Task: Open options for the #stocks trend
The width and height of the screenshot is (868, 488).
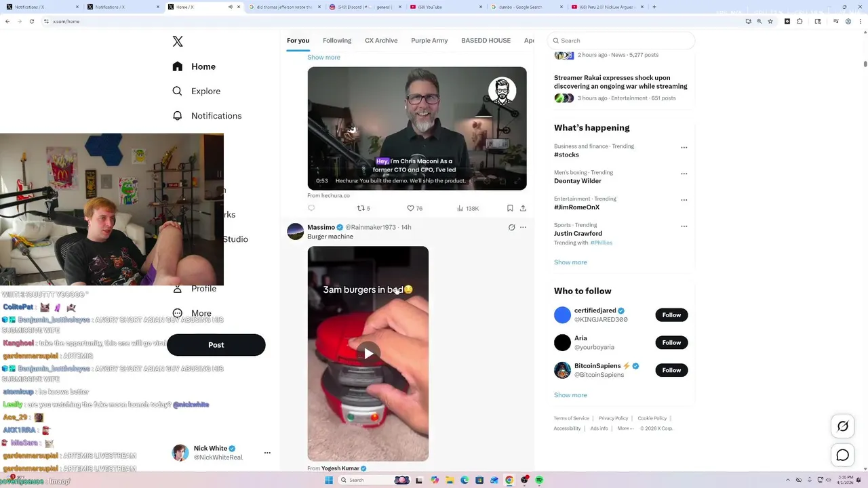Action: 684,147
